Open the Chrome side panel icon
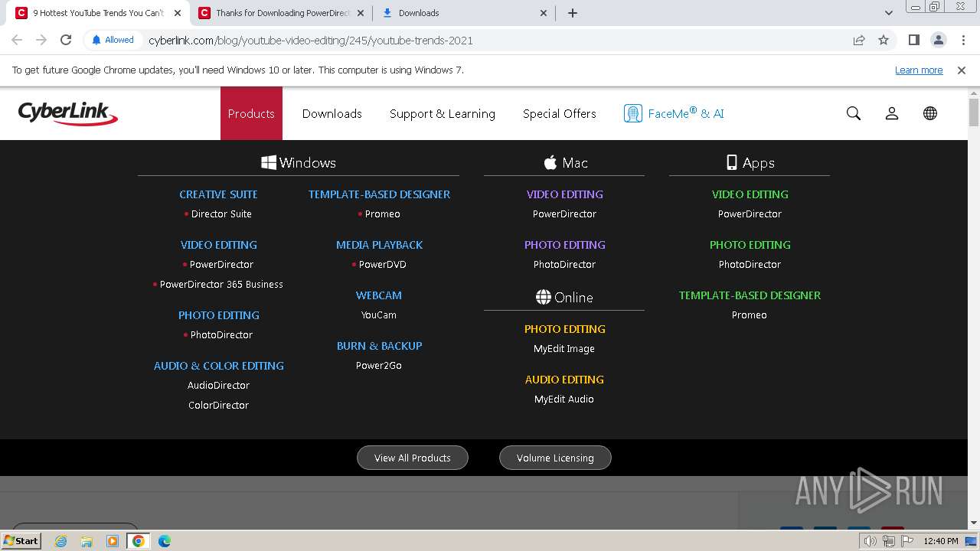The width and height of the screenshot is (980, 551). click(x=914, y=40)
